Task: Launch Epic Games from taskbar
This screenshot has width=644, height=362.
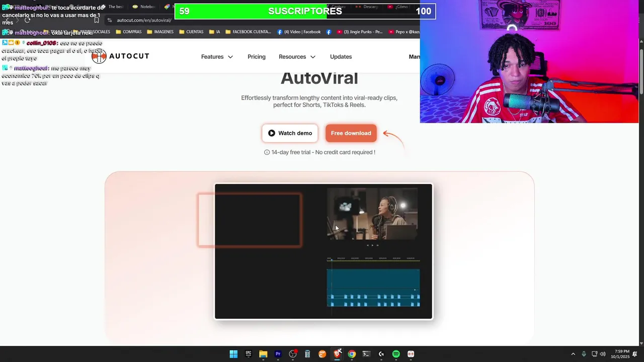Action: [249, 354]
